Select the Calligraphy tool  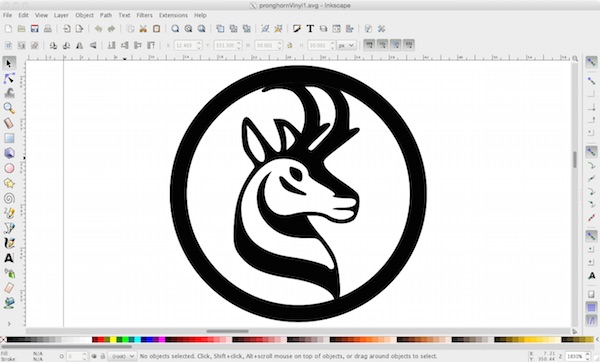[9, 243]
